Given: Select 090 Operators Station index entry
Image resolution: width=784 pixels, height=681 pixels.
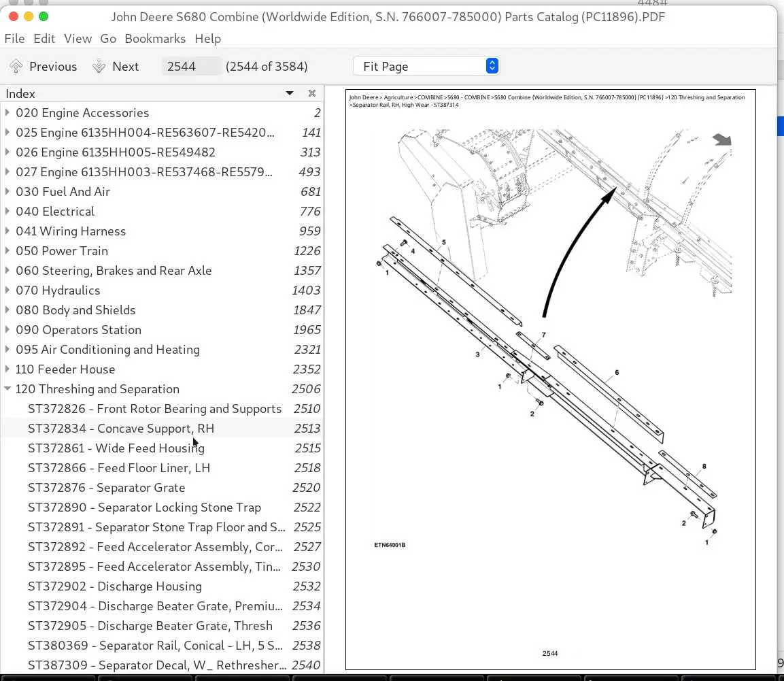Looking at the screenshot, I should click(x=162, y=330).
